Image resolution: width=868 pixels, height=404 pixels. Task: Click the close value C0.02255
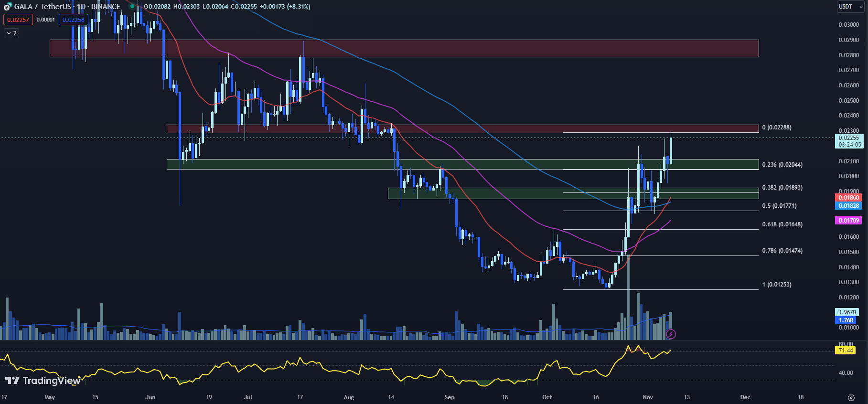244,7
